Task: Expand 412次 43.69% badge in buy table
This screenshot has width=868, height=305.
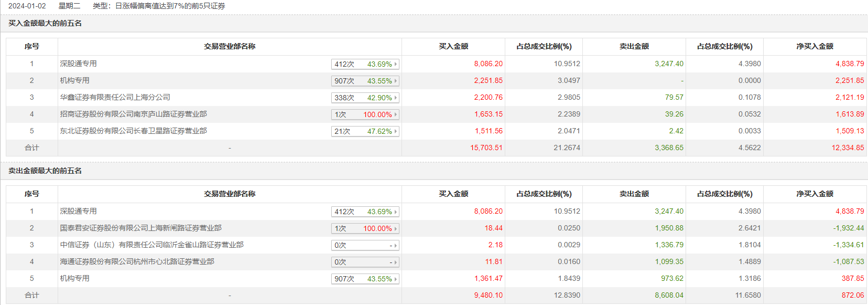Action: point(365,64)
